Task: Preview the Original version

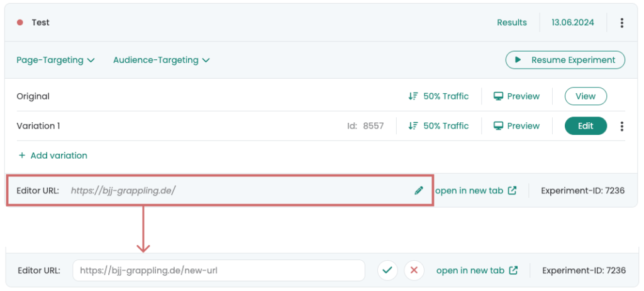Action: (x=517, y=96)
